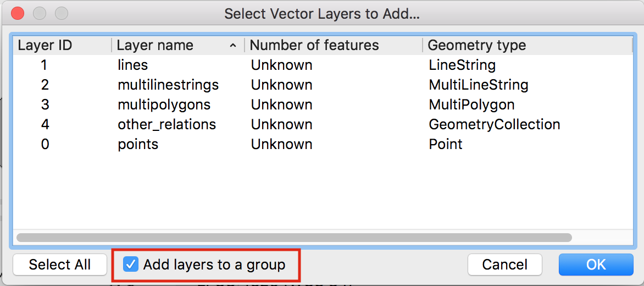This screenshot has height=286, width=644.
Task: Click the sort arrow in the Layer name header
Action: point(233,46)
